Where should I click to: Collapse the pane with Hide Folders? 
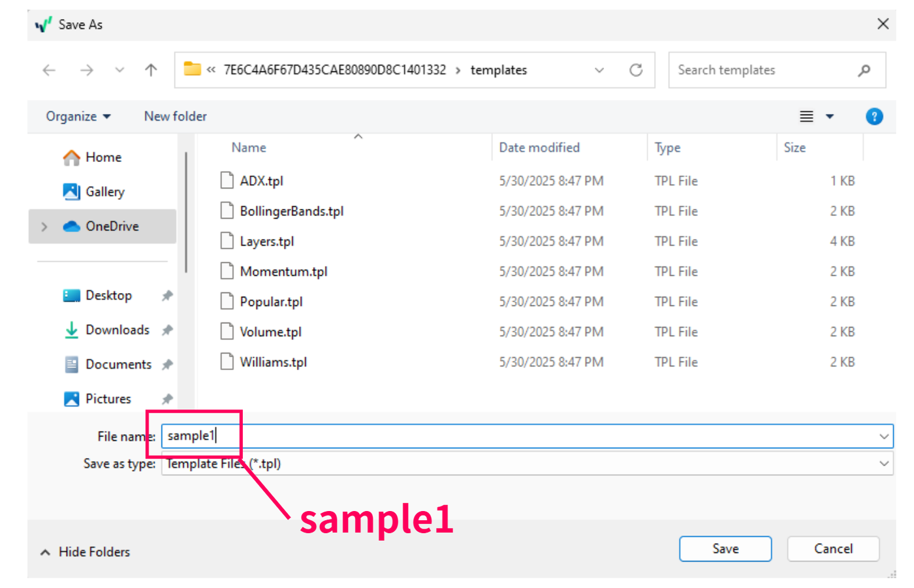(x=86, y=552)
